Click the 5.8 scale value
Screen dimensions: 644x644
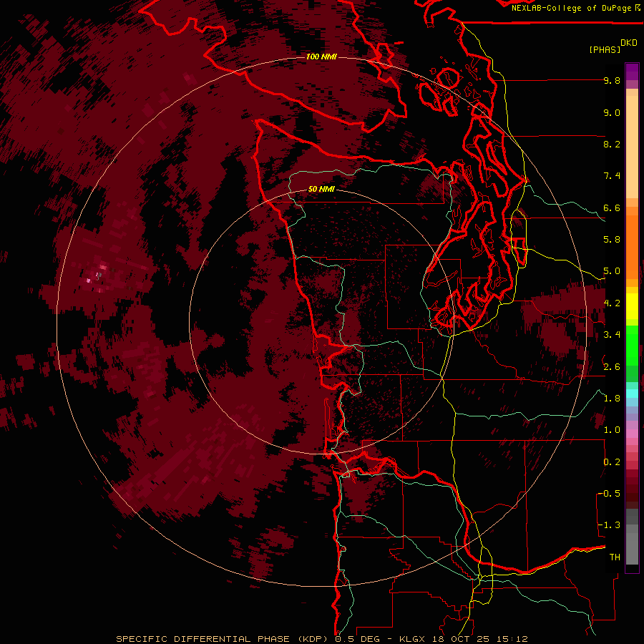(x=612, y=240)
